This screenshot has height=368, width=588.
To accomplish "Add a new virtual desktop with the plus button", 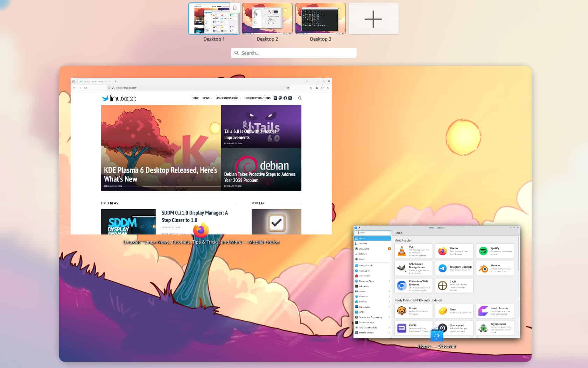I will click(x=373, y=18).
